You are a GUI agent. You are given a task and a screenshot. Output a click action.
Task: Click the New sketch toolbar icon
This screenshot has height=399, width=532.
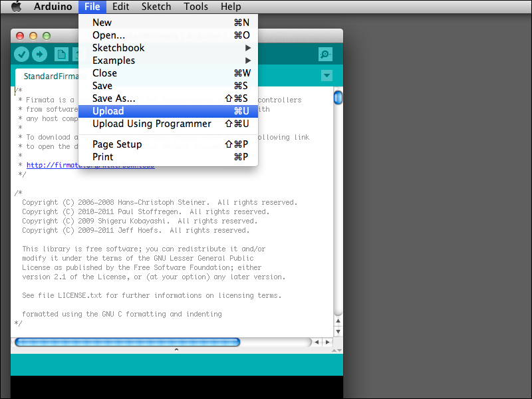61,55
